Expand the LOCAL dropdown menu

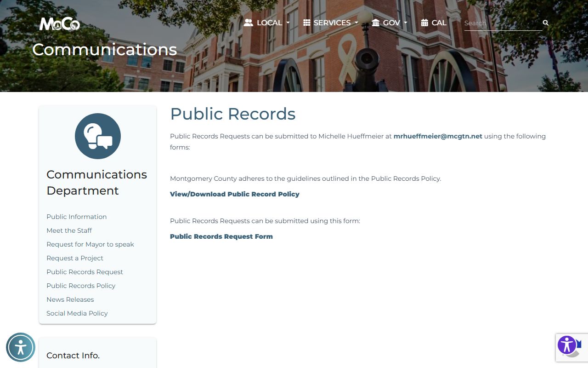click(267, 23)
